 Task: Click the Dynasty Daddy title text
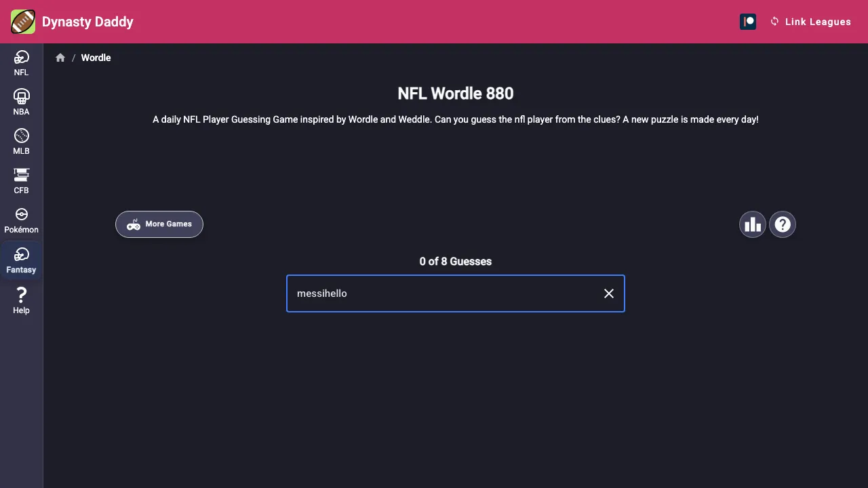click(x=87, y=22)
